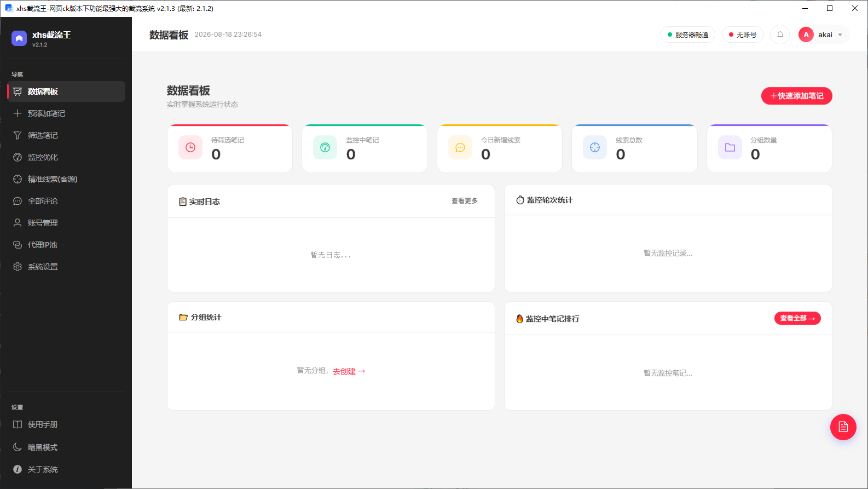Open 全部评论 page
The width and height of the screenshot is (868, 489).
pyautogui.click(x=66, y=201)
